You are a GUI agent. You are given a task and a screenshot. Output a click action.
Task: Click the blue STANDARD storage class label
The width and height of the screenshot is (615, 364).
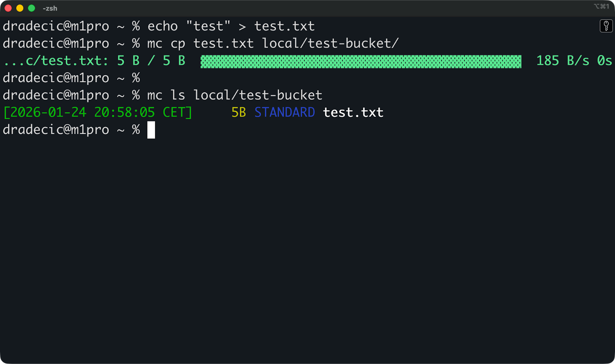pyautogui.click(x=284, y=112)
